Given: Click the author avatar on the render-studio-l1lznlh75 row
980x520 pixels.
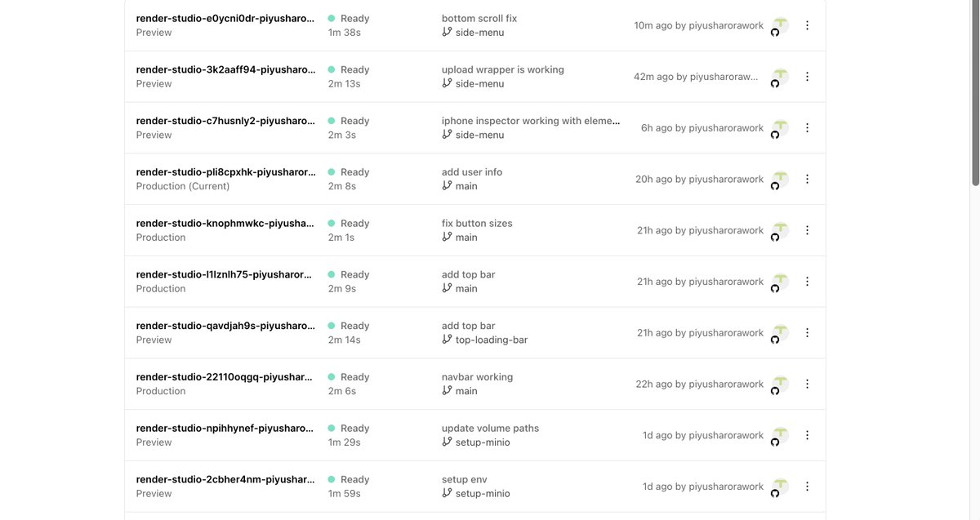Looking at the screenshot, I should coord(780,282).
